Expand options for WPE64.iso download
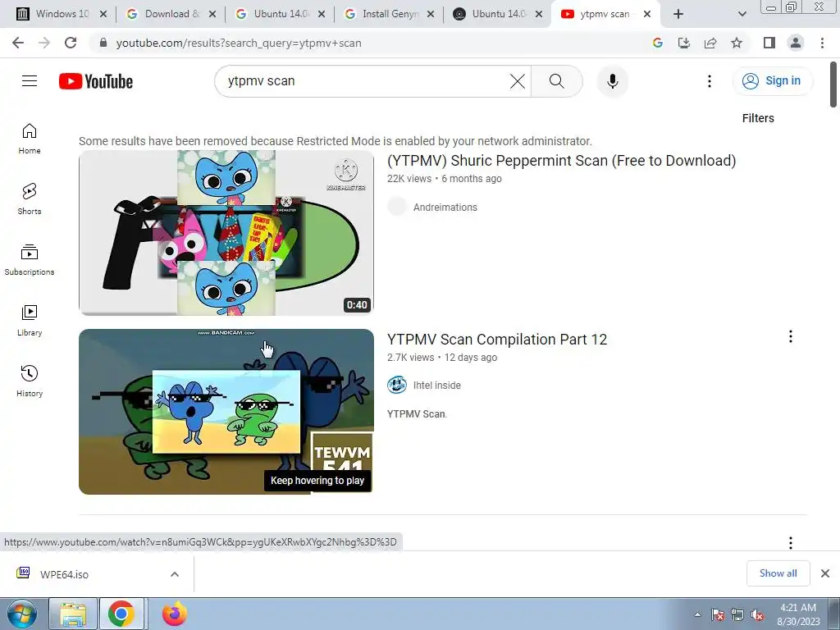Screen dimensions: 840x630 pyautogui.click(x=175, y=574)
